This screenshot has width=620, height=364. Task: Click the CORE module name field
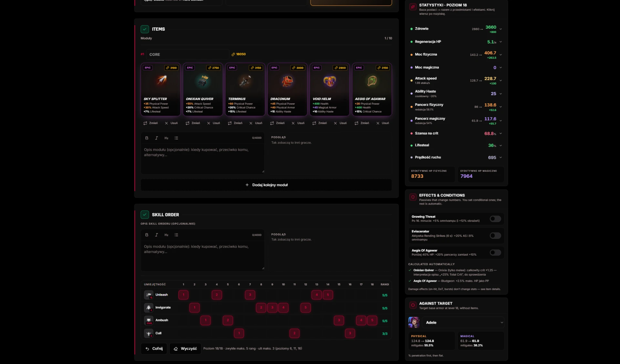(188, 54)
